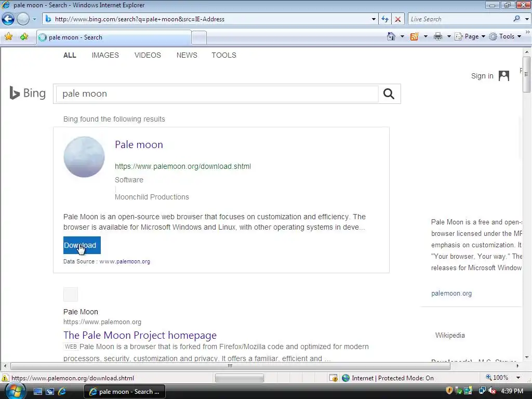Image resolution: width=532 pixels, height=399 pixels.
Task: Click the Show Desktop quick launch icon
Action: pos(37,392)
